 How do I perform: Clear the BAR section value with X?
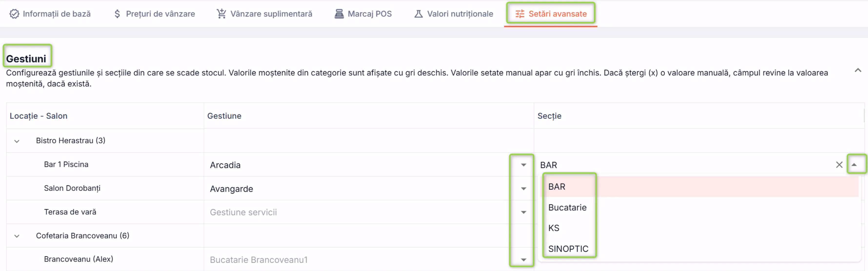click(x=839, y=165)
